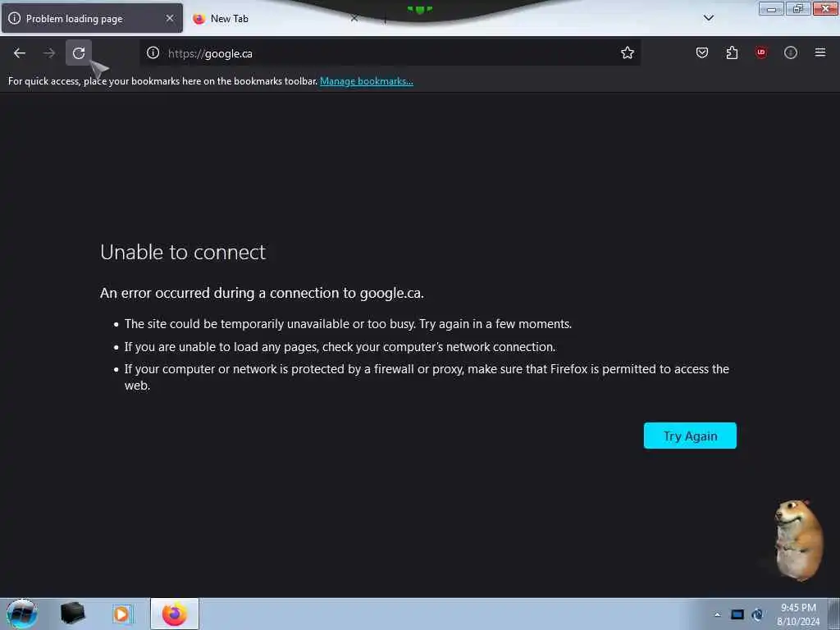This screenshot has width=840, height=630.
Task: Click the bullet about checking network connection
Action: click(340, 347)
